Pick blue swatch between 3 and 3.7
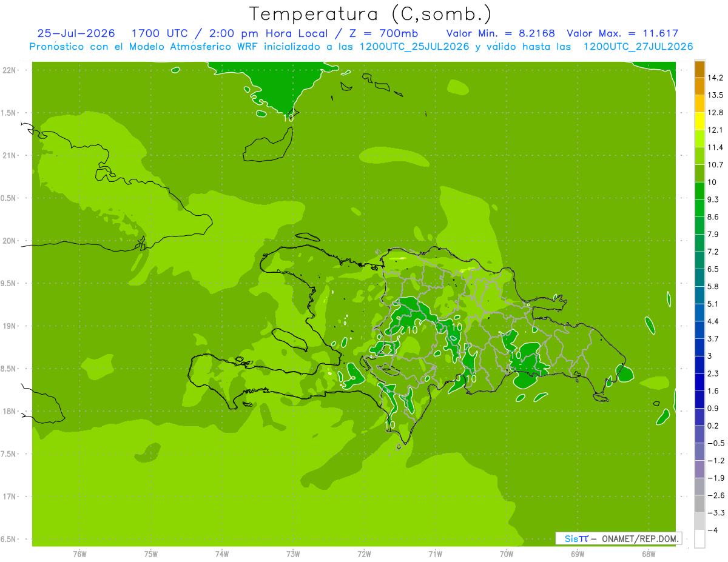The height and width of the screenshot is (562, 728). [699, 347]
